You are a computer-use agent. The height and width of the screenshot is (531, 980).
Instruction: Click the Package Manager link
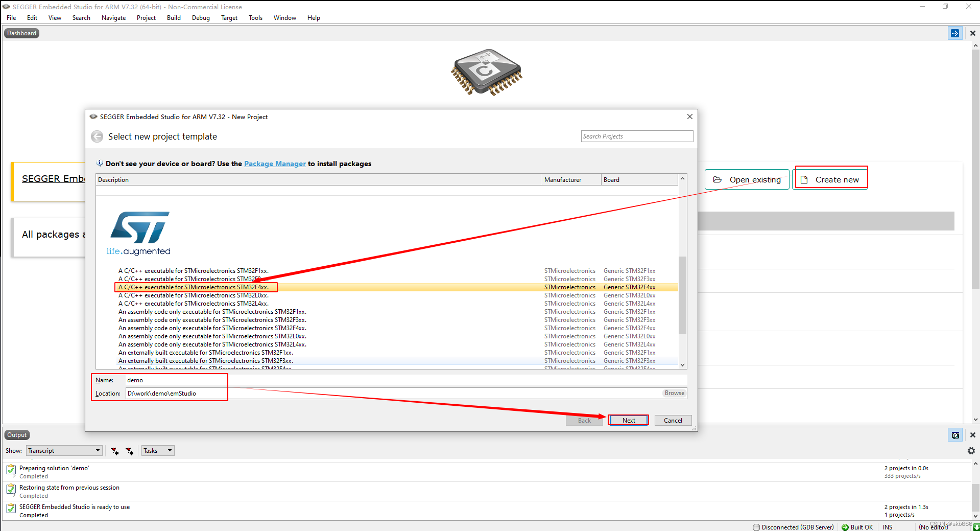[275, 164]
